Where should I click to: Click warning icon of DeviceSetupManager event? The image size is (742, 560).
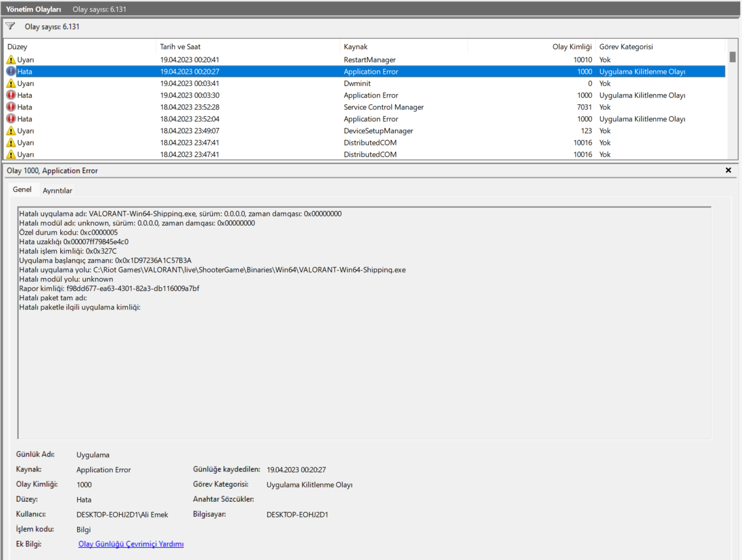[11, 131]
